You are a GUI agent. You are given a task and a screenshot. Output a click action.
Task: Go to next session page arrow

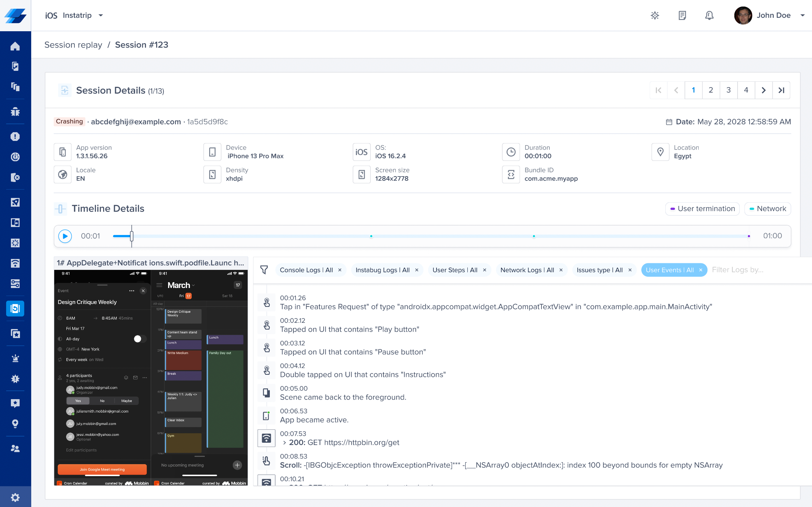[763, 90]
